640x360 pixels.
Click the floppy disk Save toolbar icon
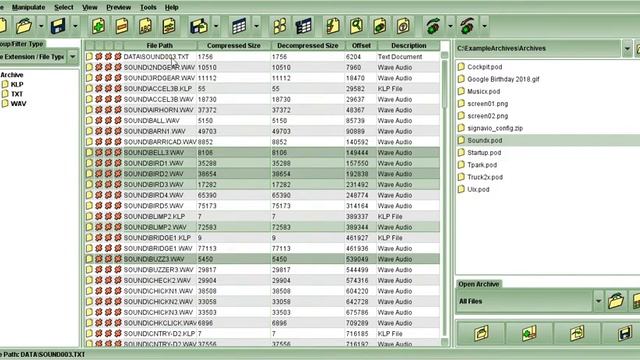tap(58, 26)
